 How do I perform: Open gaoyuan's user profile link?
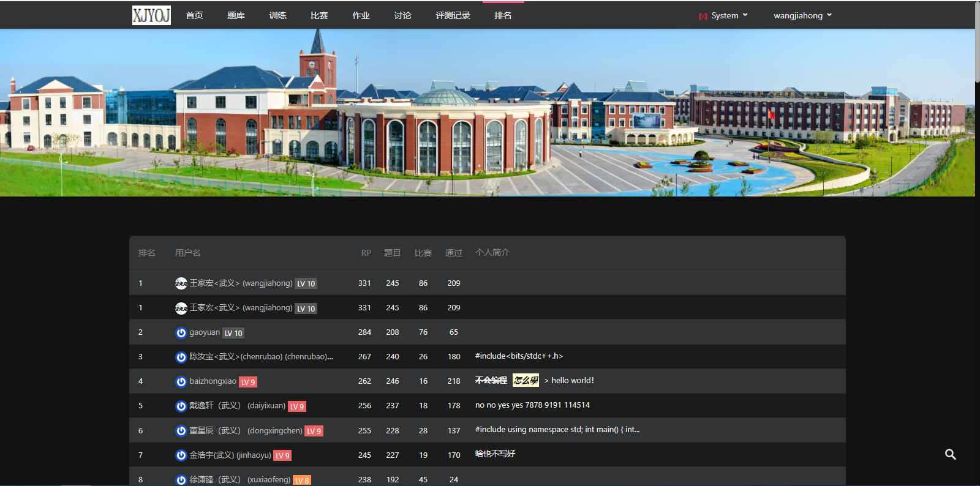pyautogui.click(x=205, y=332)
